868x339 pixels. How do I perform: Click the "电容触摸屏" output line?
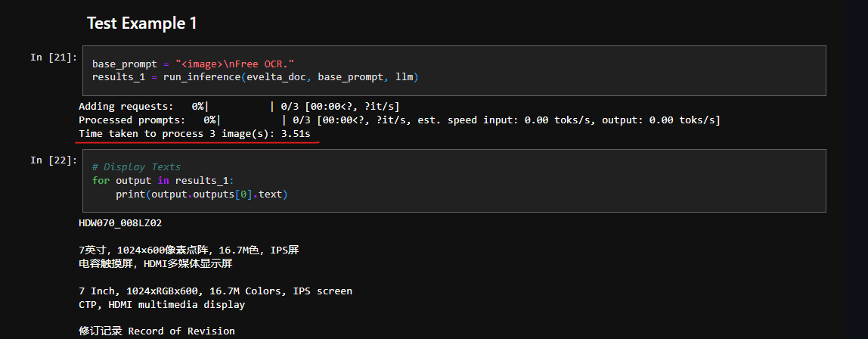tap(155, 263)
